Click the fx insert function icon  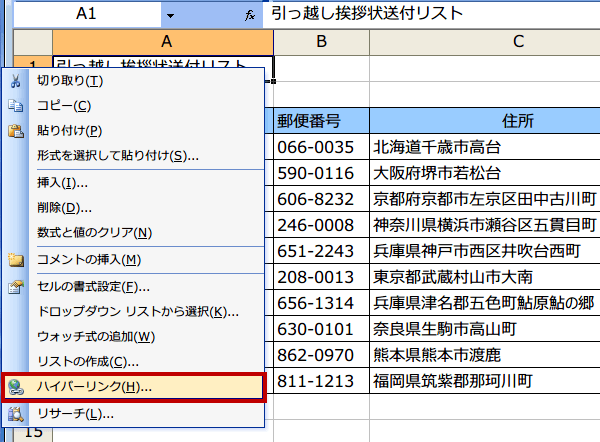click(250, 15)
